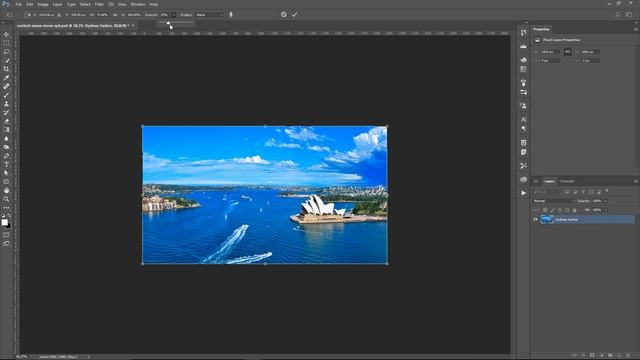This screenshot has width=640, height=360.
Task: Toggle Properties width-height link
Action: pyautogui.click(x=567, y=52)
